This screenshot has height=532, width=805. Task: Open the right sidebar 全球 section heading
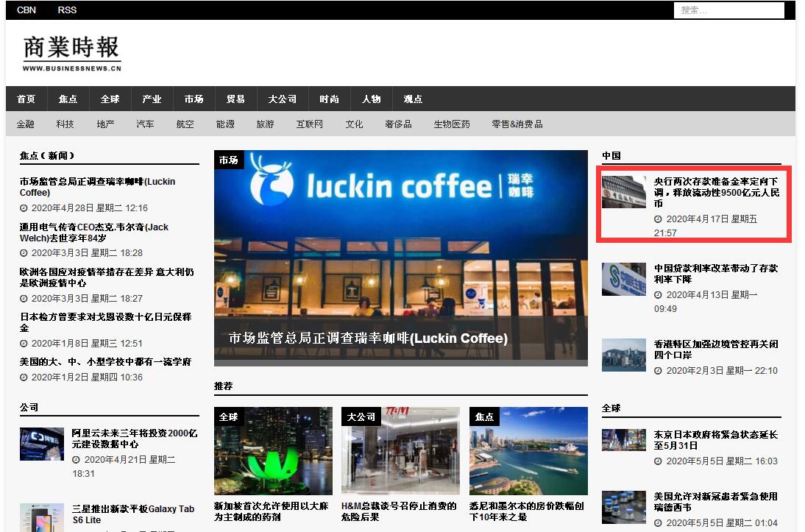[611, 408]
